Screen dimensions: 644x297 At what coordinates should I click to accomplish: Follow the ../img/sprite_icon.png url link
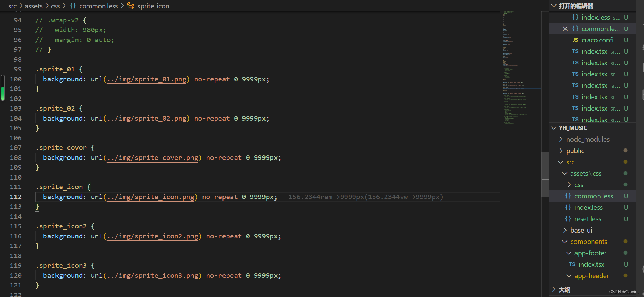point(151,197)
